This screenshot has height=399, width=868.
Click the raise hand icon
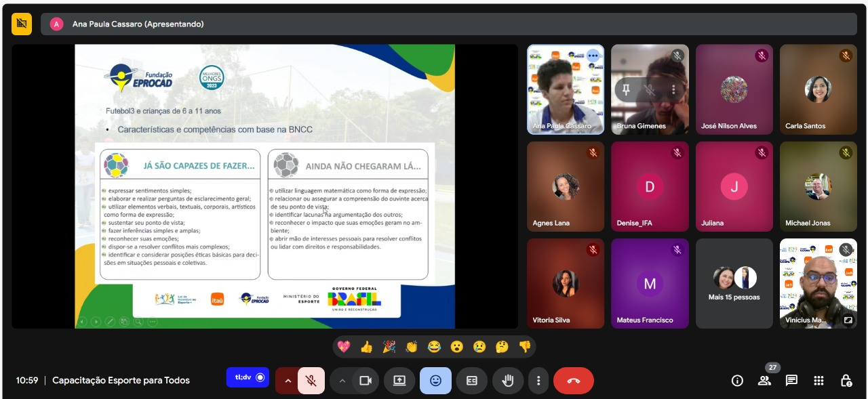pos(507,381)
